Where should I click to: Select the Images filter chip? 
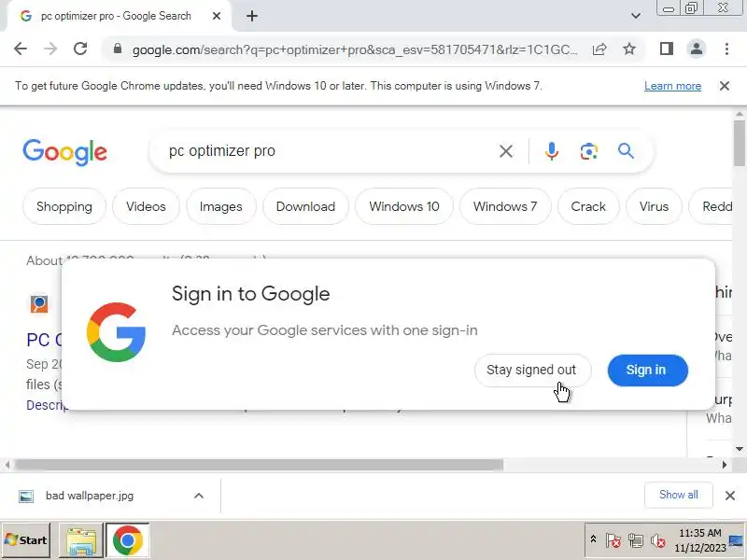click(x=221, y=206)
